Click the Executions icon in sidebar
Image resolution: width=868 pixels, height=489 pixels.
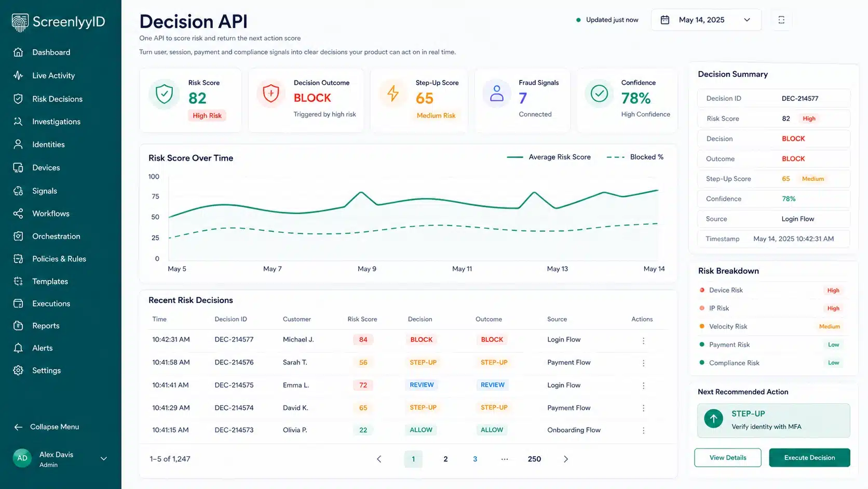pyautogui.click(x=18, y=303)
